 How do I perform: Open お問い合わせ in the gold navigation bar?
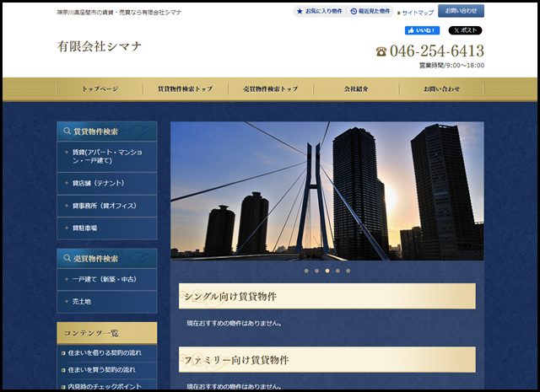click(x=441, y=89)
